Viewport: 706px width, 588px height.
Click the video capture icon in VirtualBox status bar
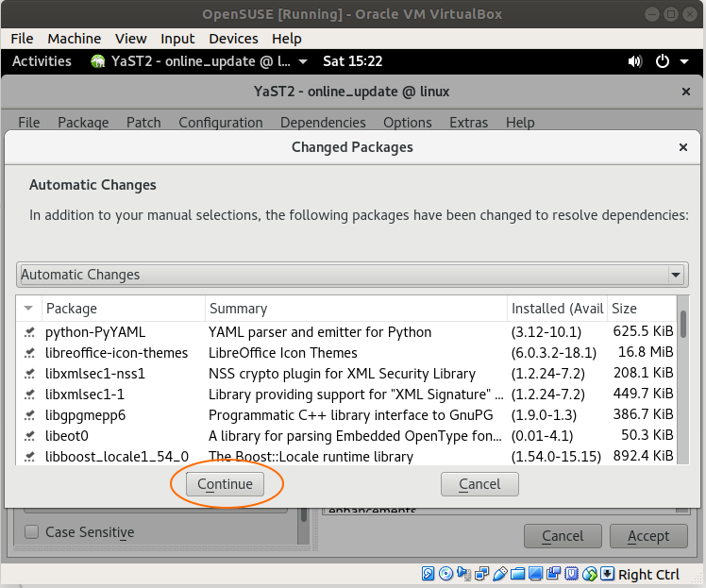553,574
